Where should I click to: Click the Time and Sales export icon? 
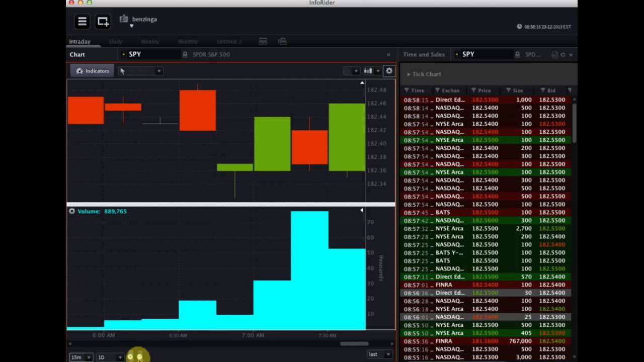pos(554,55)
